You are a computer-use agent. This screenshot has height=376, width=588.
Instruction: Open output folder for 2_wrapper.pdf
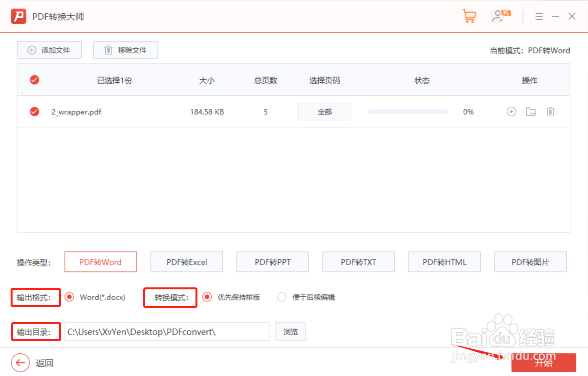pos(531,112)
